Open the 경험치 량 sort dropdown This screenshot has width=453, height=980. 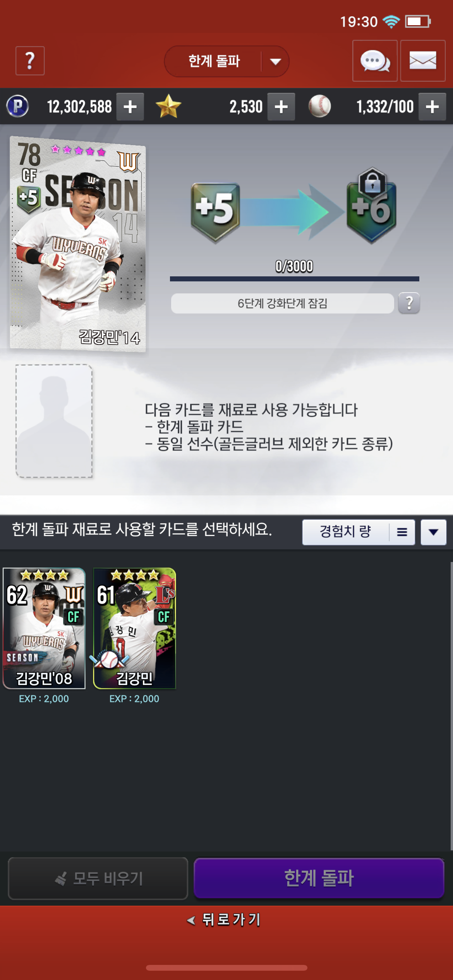tap(359, 532)
